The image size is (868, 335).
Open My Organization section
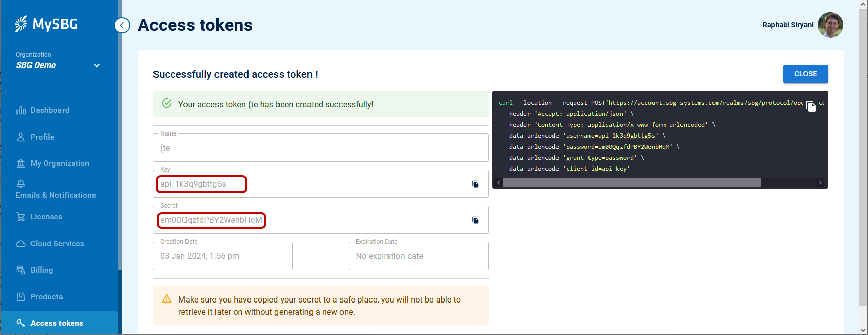[59, 163]
